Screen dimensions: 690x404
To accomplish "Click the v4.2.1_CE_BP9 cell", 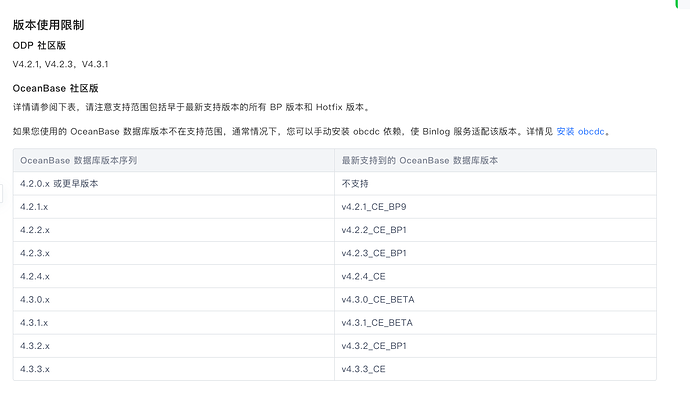I will (374, 207).
